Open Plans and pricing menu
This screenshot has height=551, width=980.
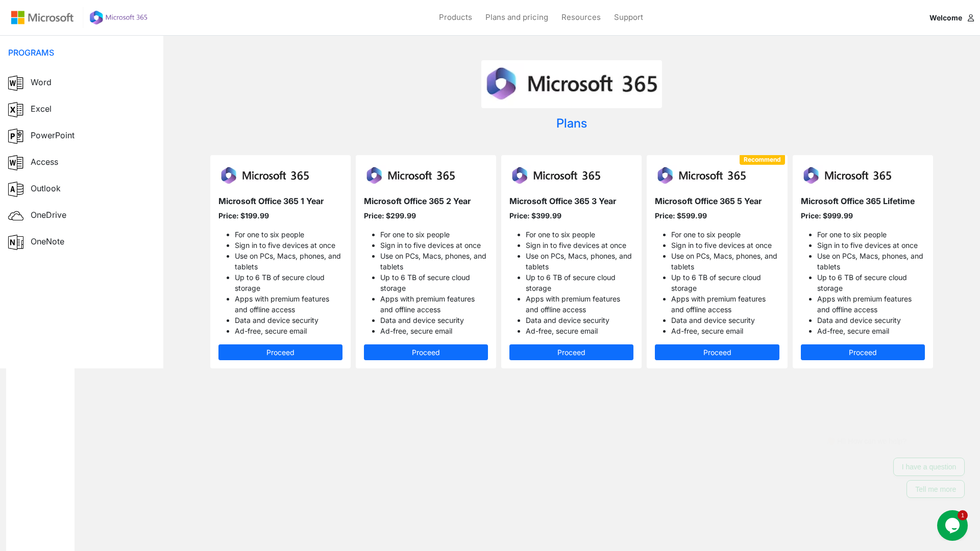pyautogui.click(x=517, y=17)
